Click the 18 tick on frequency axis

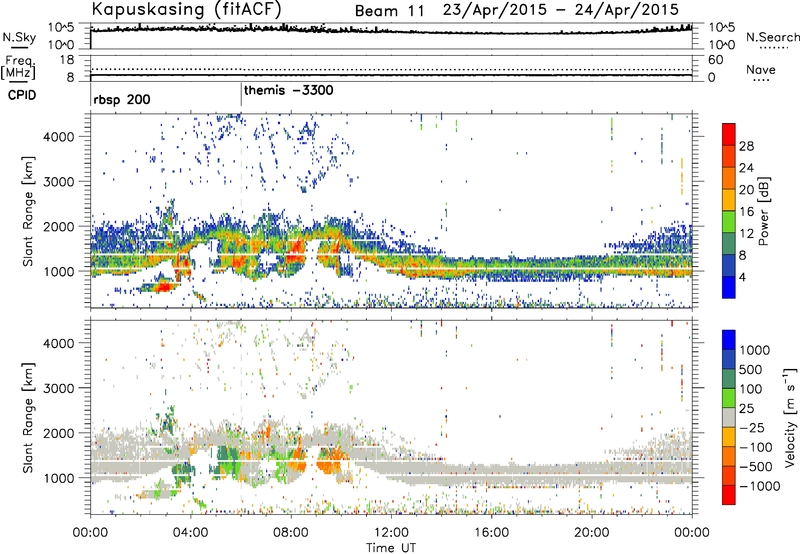[67, 60]
